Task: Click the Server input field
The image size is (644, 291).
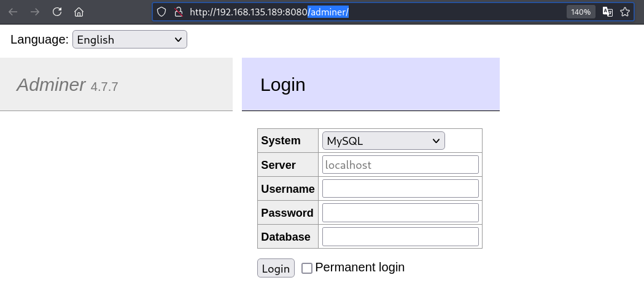Action: (x=400, y=165)
